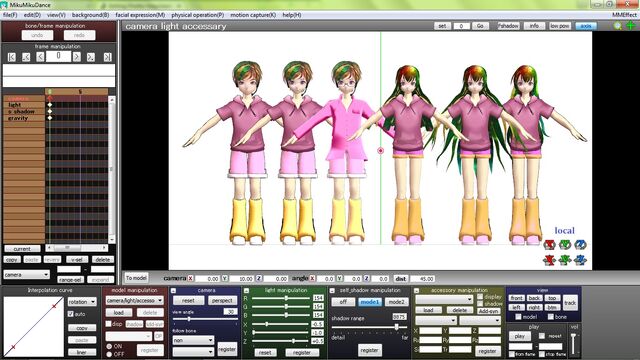The height and width of the screenshot is (360, 640).
Task: Open the facial expression(M) menu
Action: (140, 15)
